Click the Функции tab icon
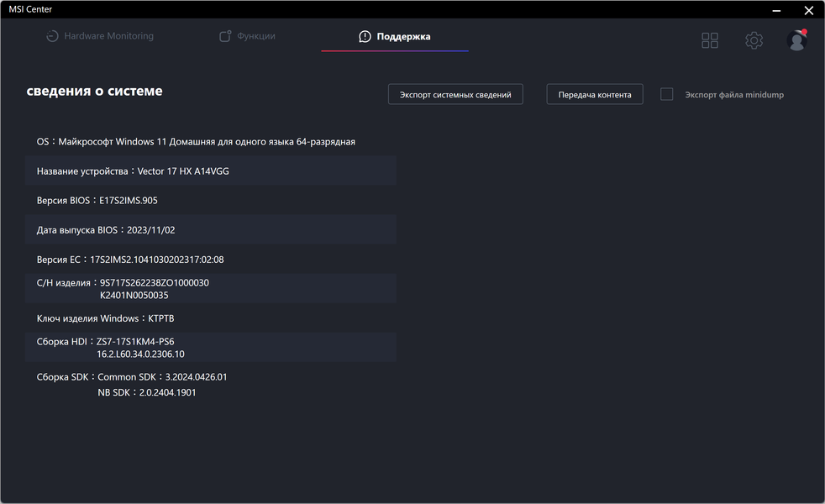Screen dimensions: 825x504 225,37
